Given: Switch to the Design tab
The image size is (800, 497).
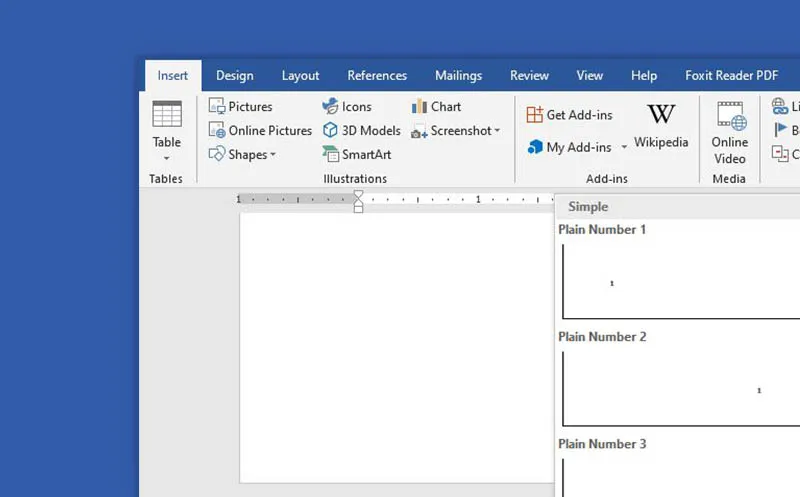Looking at the screenshot, I should coord(234,76).
